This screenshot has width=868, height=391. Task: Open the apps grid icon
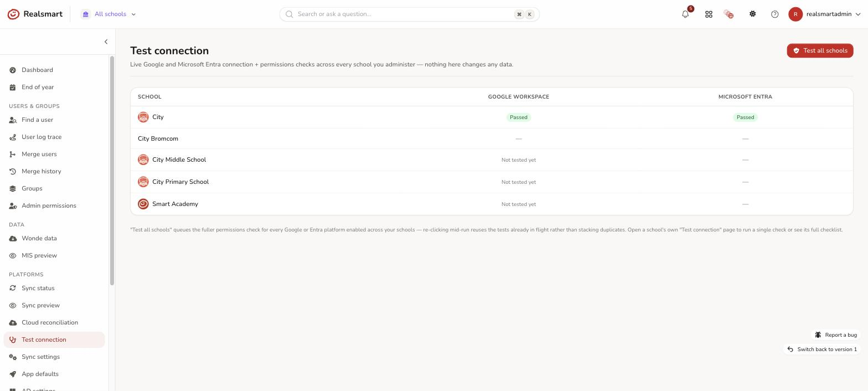click(709, 14)
